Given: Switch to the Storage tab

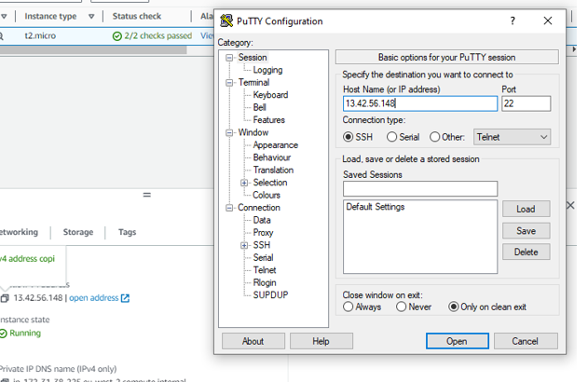Looking at the screenshot, I should (78, 232).
